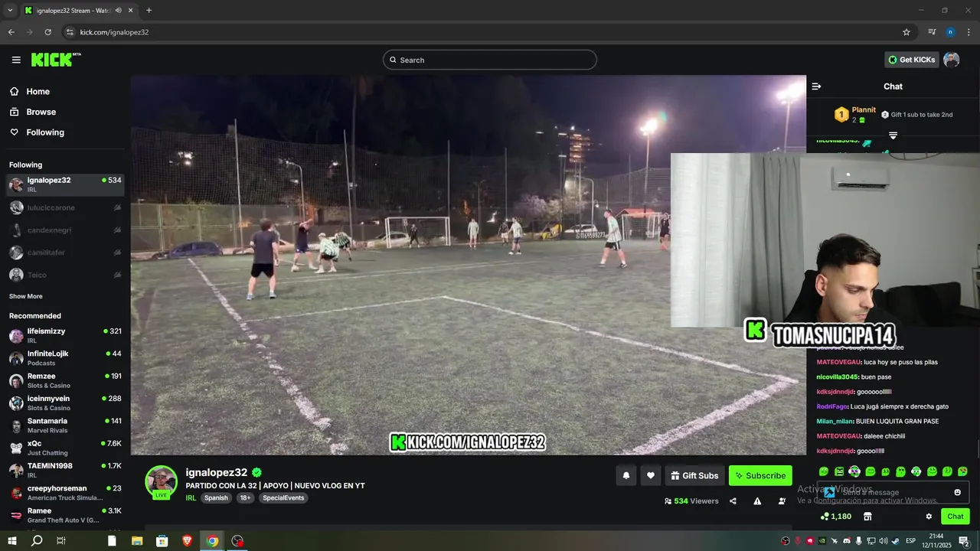Click the Spanish language tag
Image resolution: width=980 pixels, height=551 pixels.
[x=216, y=497]
